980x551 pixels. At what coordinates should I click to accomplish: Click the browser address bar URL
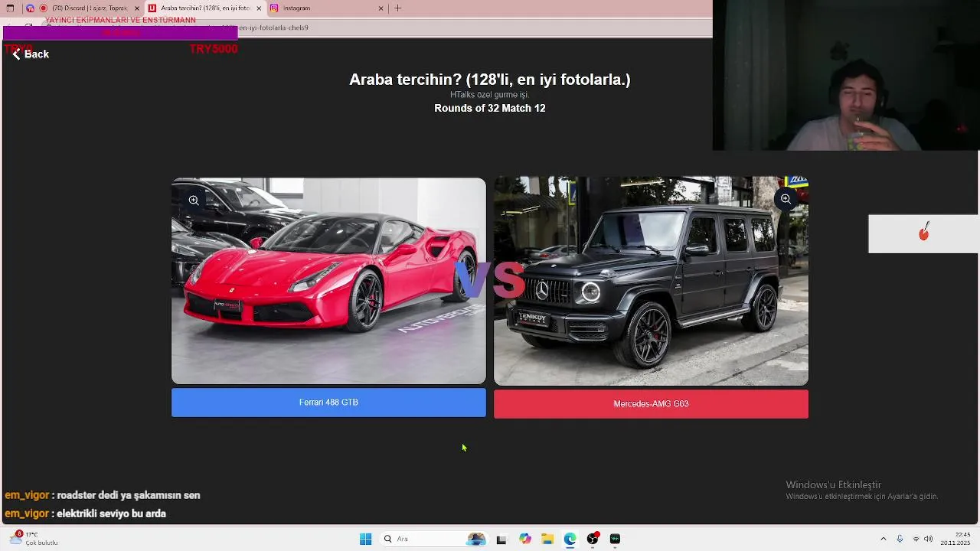pos(273,28)
